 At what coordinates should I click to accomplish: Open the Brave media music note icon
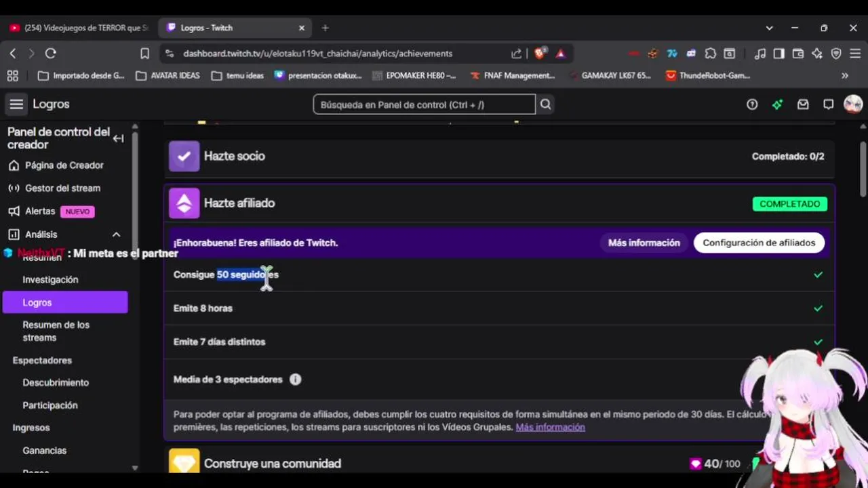click(760, 54)
